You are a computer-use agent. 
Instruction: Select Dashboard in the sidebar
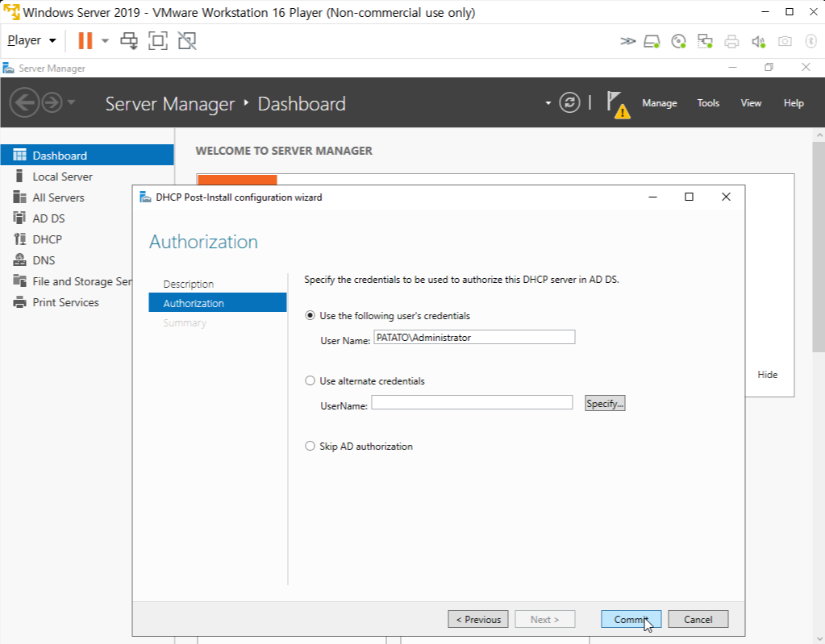tap(87, 155)
